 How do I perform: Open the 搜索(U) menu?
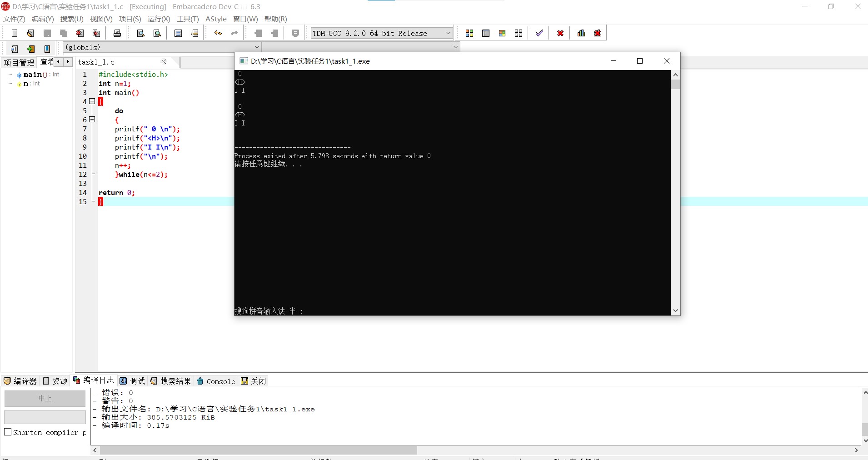(x=72, y=19)
